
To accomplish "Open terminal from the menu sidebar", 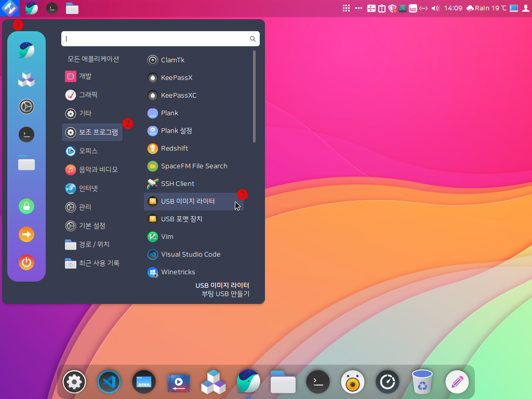I will (26, 135).
